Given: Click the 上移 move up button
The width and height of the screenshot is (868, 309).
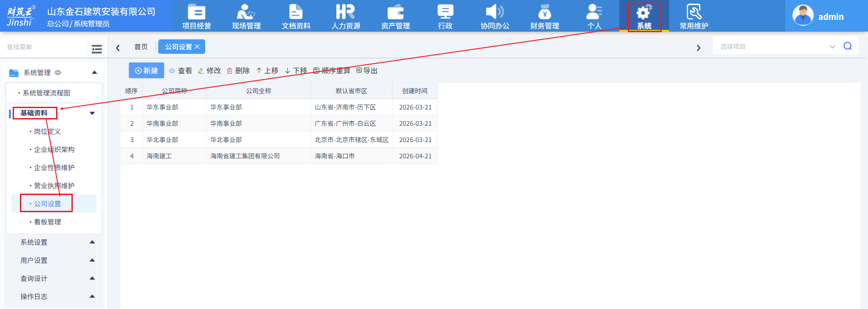Looking at the screenshot, I should pos(267,71).
